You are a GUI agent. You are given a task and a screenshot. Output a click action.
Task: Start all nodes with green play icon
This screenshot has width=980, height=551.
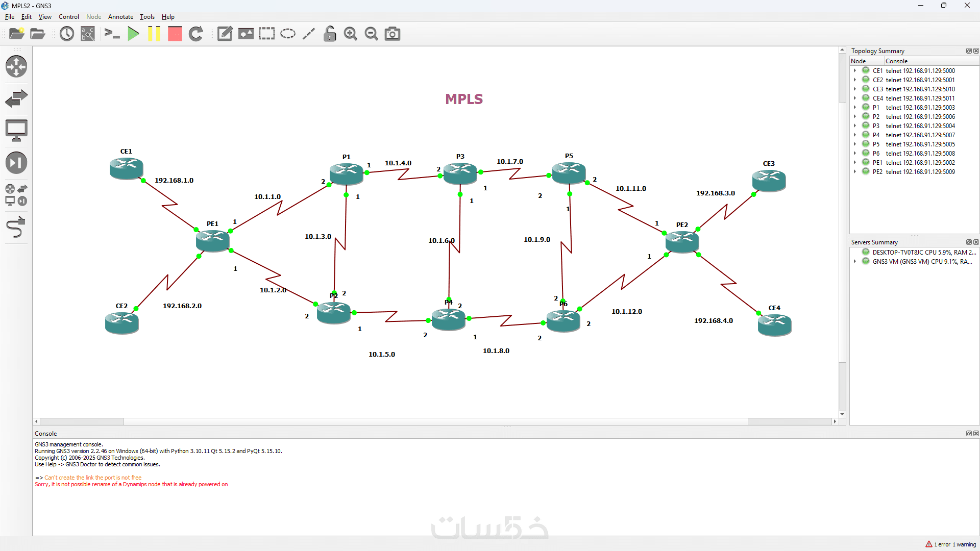pos(133,34)
